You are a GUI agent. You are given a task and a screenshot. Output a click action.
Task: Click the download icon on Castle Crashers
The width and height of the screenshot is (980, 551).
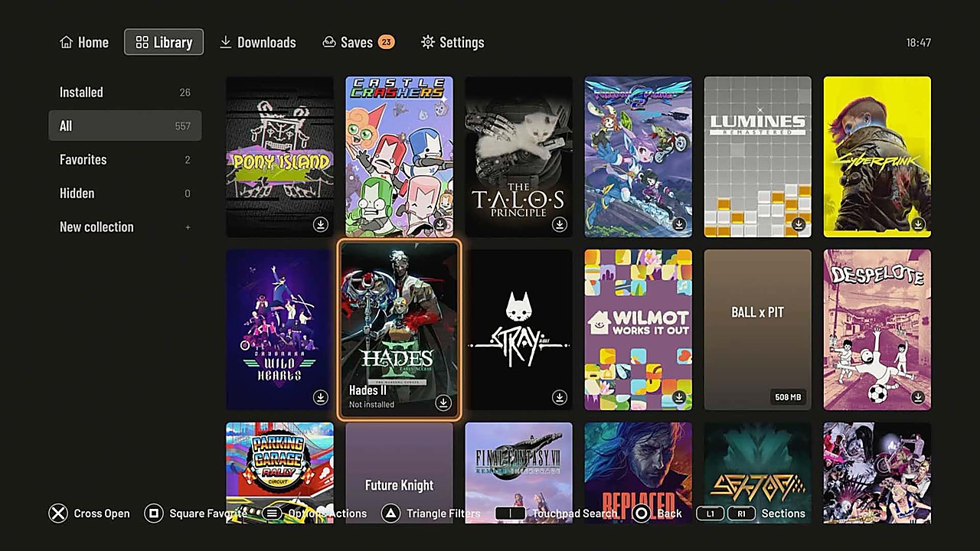point(440,224)
